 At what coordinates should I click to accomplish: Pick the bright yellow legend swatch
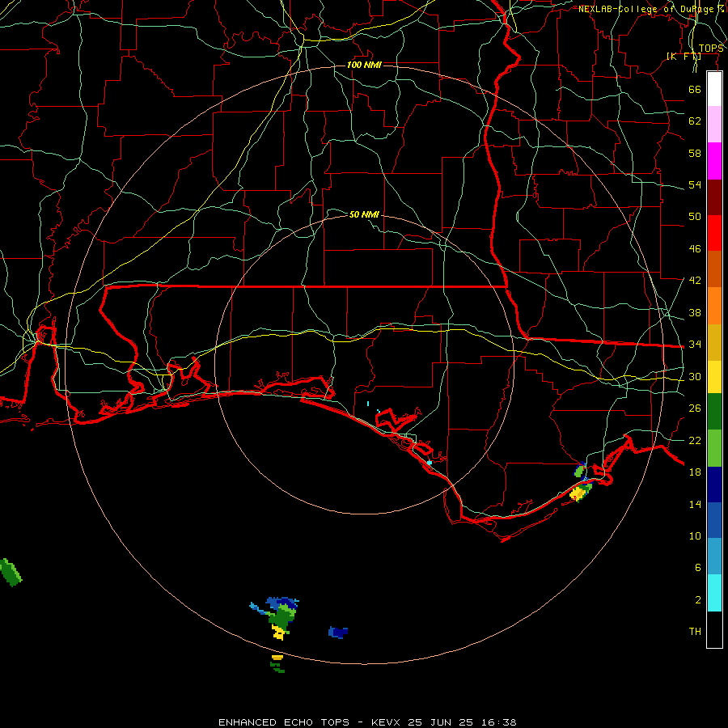[x=714, y=377]
